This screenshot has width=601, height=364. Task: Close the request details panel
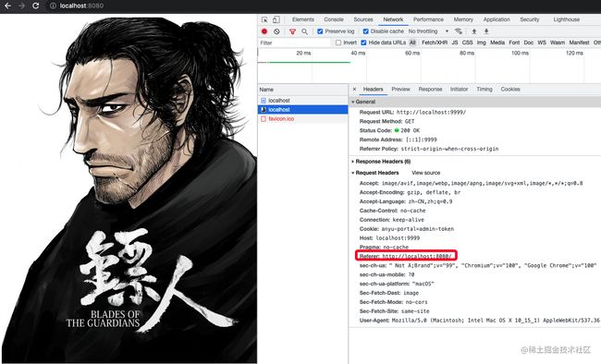coord(354,89)
